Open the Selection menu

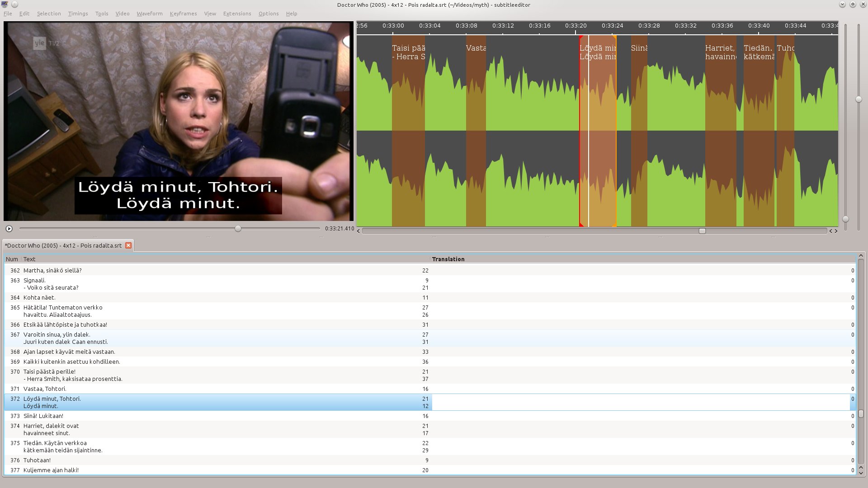pos(49,14)
